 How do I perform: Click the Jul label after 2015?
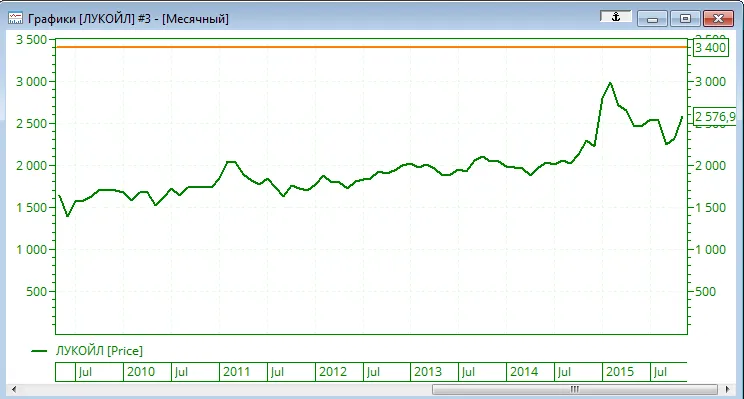pos(660,371)
